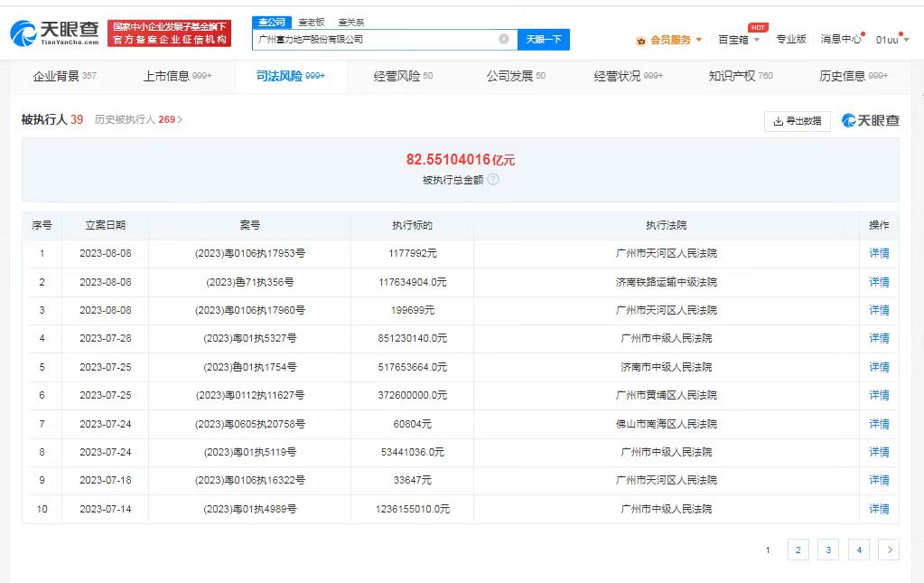Viewport: 924px width, 583px height.
Task: Go to the next page with the arrow
Action: point(889,550)
